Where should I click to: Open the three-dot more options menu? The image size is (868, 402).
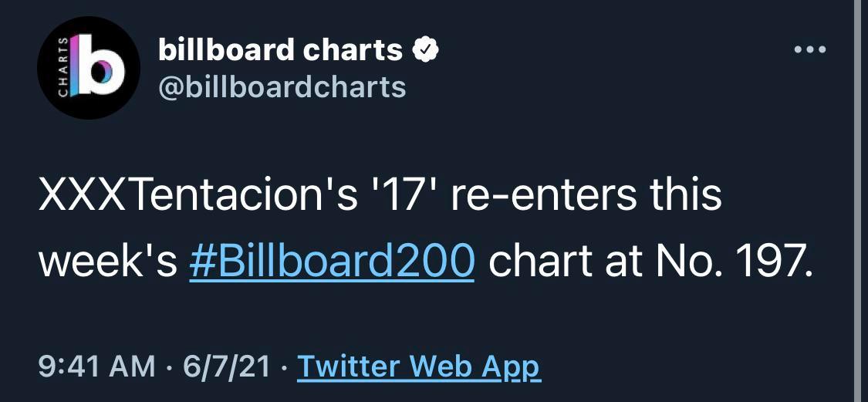point(810,50)
